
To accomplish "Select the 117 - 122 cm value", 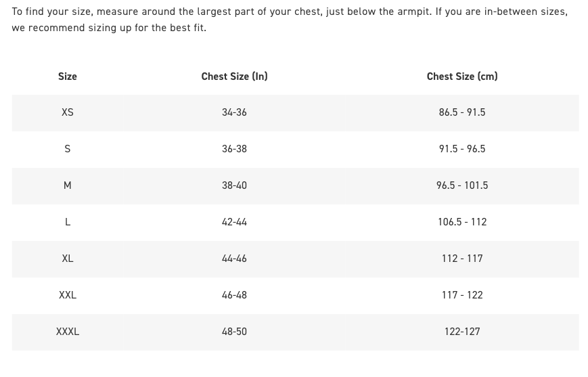I will click(x=462, y=295).
